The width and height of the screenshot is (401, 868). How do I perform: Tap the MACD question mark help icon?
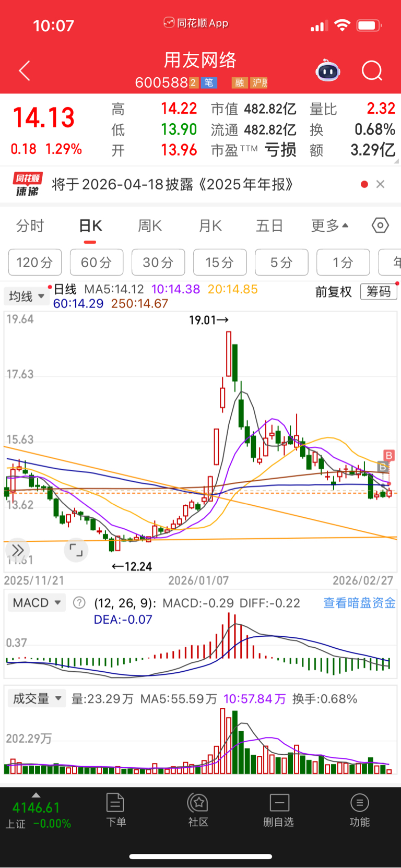click(x=79, y=603)
